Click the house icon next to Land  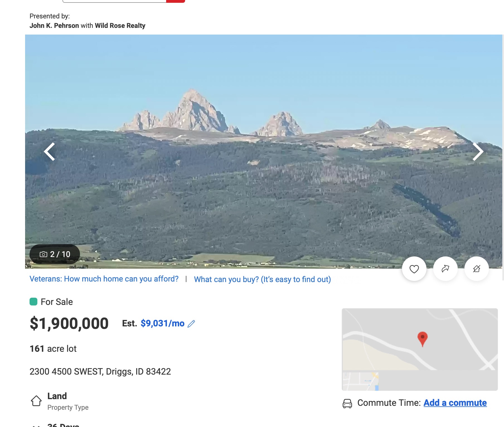pos(36,401)
